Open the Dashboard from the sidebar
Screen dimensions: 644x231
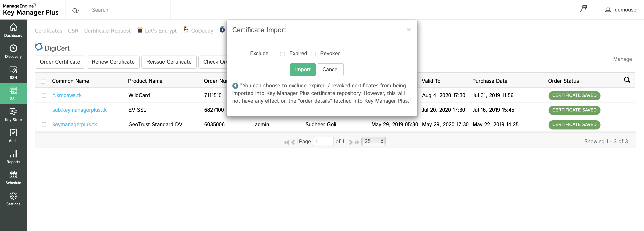13,30
